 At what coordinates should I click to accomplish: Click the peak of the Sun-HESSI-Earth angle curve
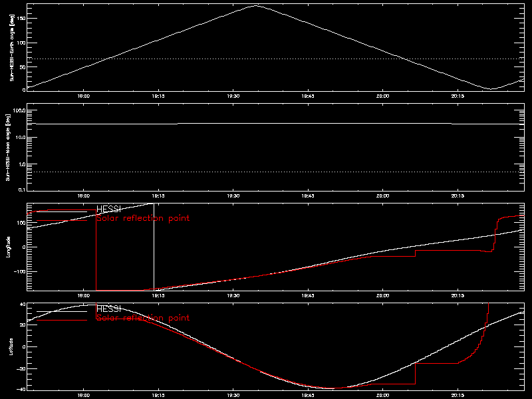tap(256, 5)
